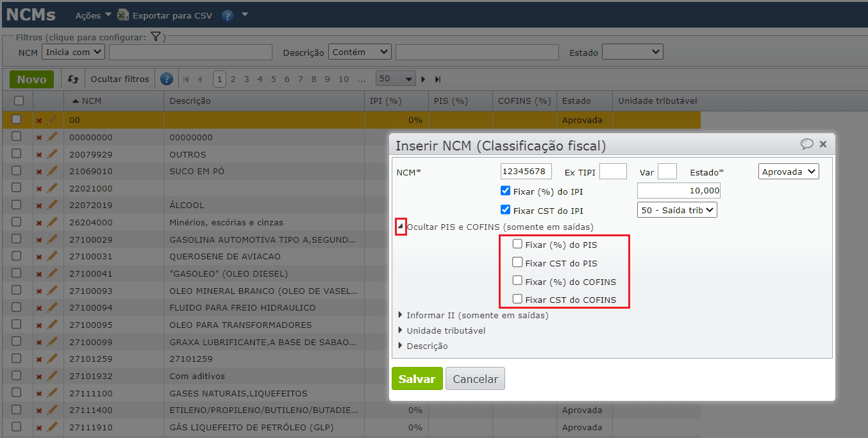Open the CST IPI '50 - Saída trib' dropdown
Viewport: 868px width, 438px height.
677,210
